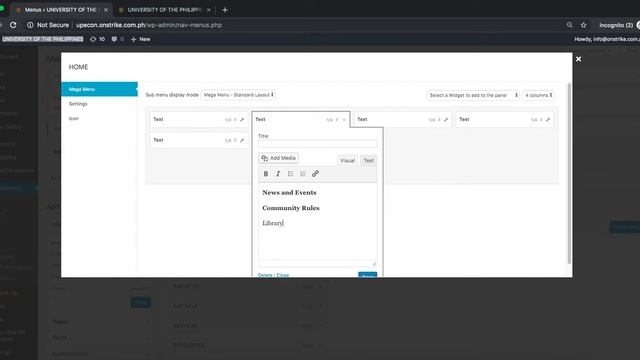Open the Settings tab in the HOME dialog

tap(78, 104)
